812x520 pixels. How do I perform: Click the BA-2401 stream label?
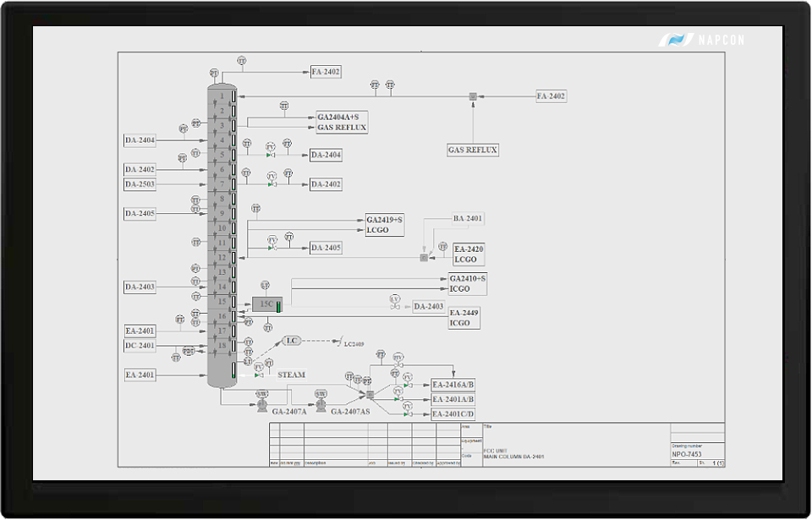pos(468,218)
